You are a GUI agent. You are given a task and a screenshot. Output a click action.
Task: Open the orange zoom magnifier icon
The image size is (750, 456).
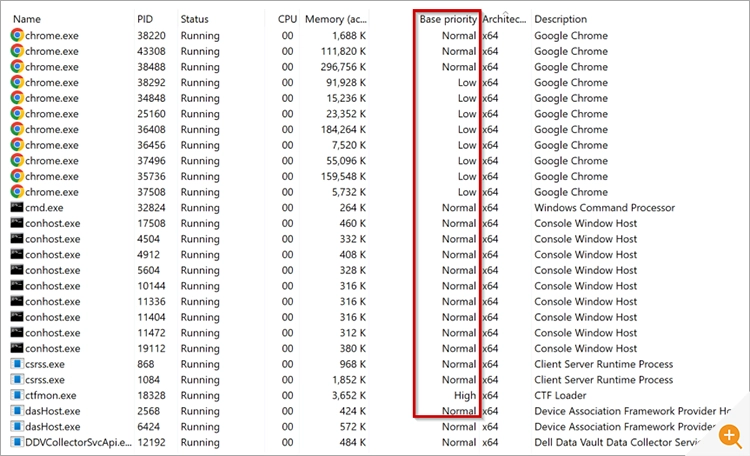tap(729, 436)
